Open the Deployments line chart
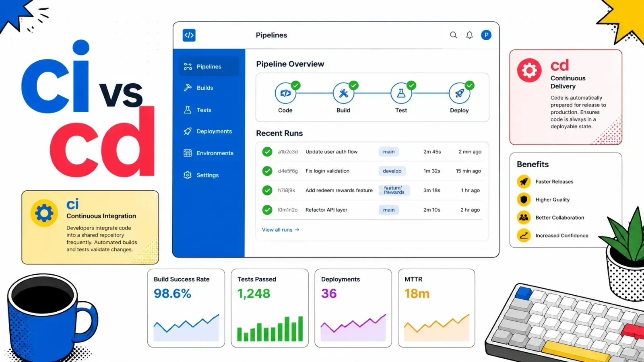Screen dimensions: 644x362 coord(353,327)
